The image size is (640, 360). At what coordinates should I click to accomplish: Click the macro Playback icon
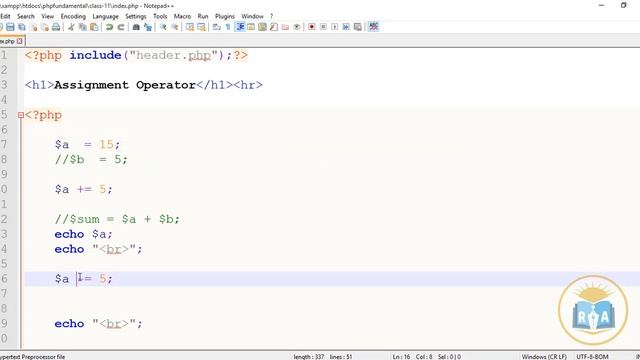coord(335,27)
